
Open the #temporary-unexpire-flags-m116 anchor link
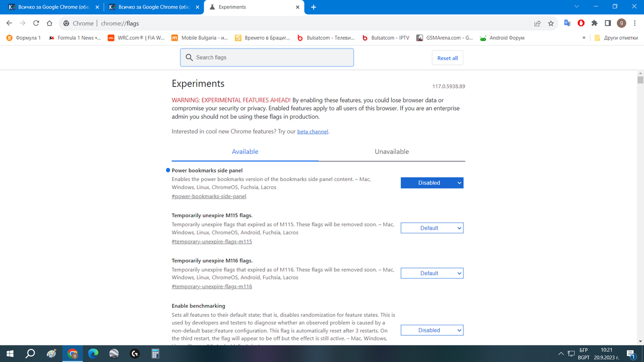pyautogui.click(x=212, y=287)
